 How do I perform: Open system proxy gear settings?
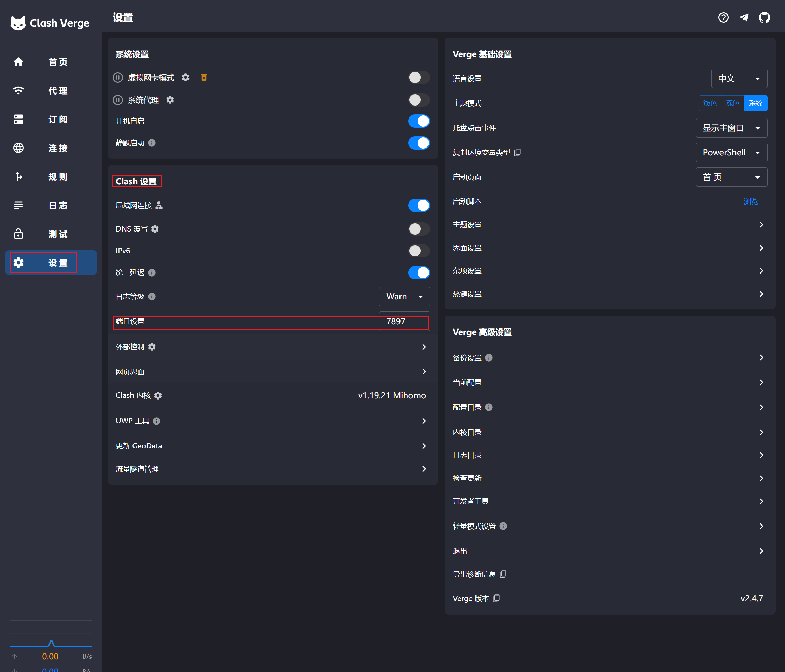[x=170, y=100]
